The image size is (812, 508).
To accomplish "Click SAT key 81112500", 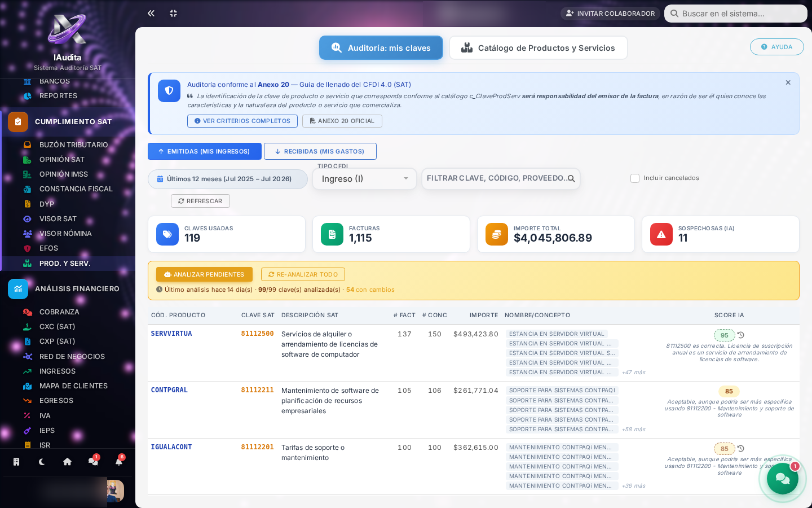I will point(257,334).
